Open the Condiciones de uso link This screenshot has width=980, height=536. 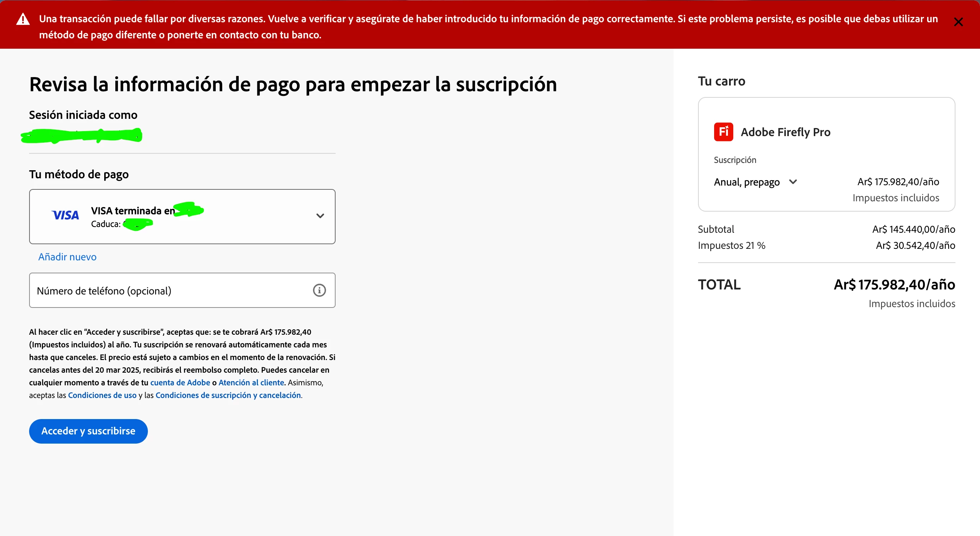[102, 395]
